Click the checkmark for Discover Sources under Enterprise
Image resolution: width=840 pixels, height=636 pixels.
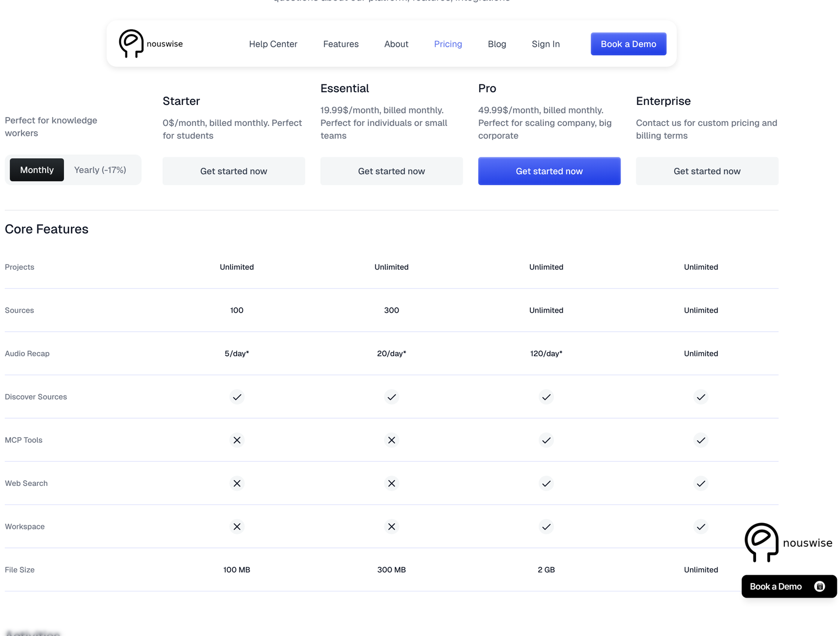701,397
